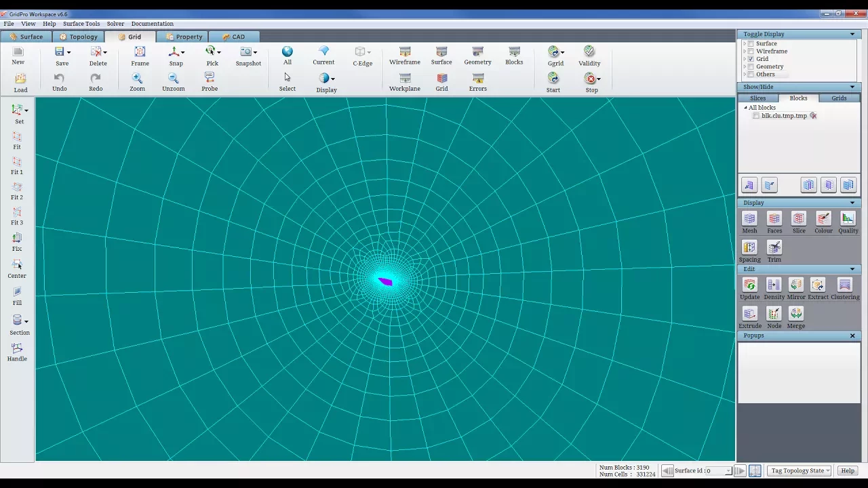Viewport: 868px width, 488px height.
Task: Click the Zoom tool
Action: tap(137, 78)
